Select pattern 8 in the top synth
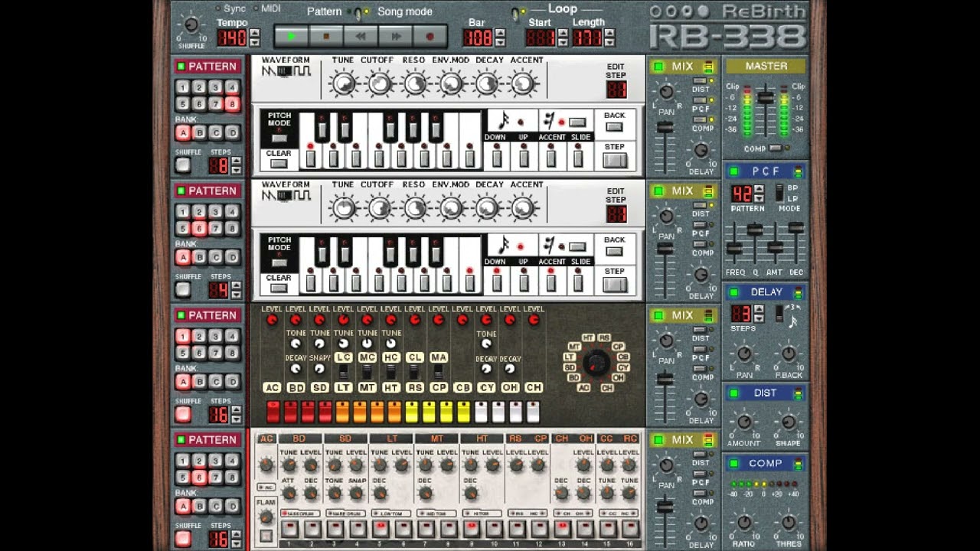The image size is (980, 551). click(x=232, y=104)
